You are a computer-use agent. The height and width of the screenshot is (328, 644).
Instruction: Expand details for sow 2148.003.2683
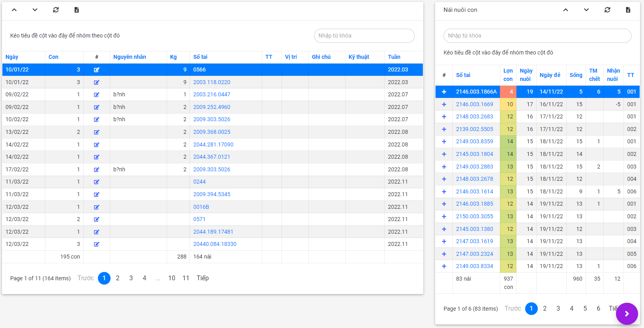click(x=444, y=116)
